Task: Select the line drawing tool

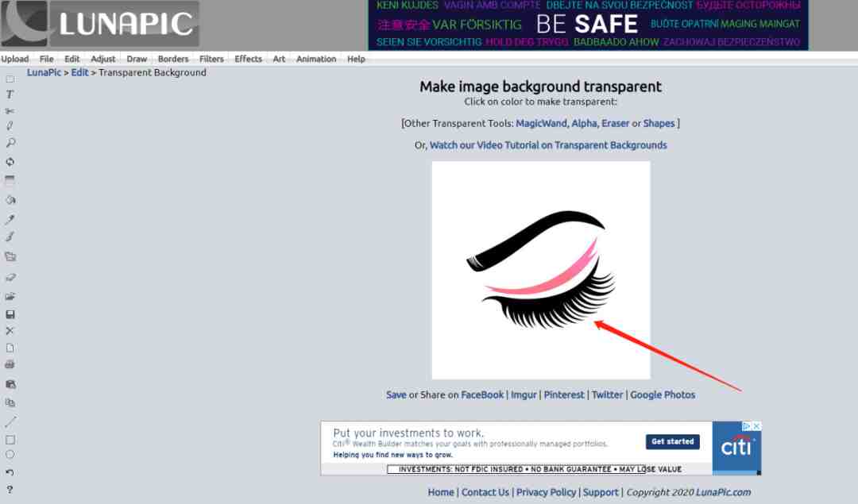Action: pyautogui.click(x=10, y=421)
